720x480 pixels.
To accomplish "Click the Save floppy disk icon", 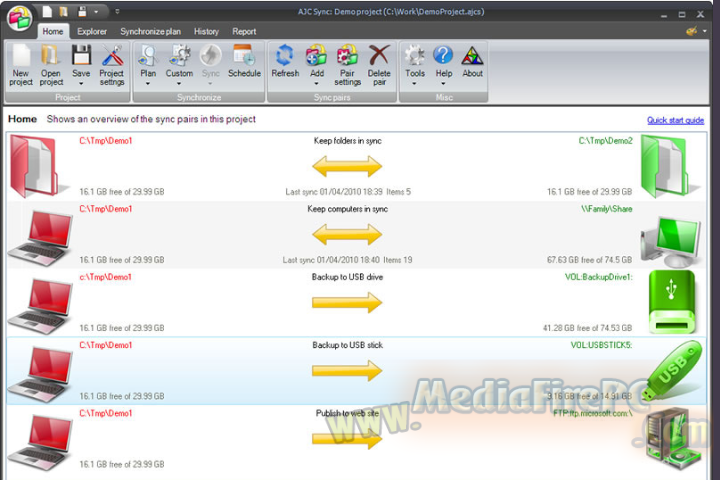I will (81, 56).
